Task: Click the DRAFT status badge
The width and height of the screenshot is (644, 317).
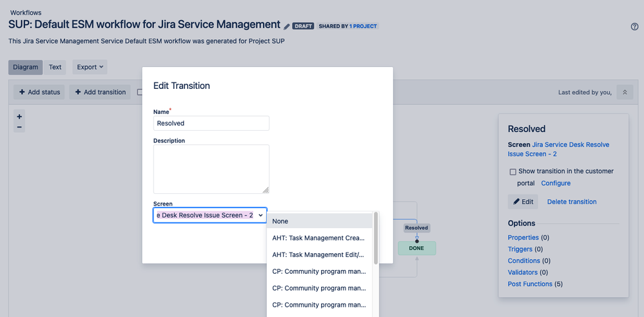Action: click(303, 26)
